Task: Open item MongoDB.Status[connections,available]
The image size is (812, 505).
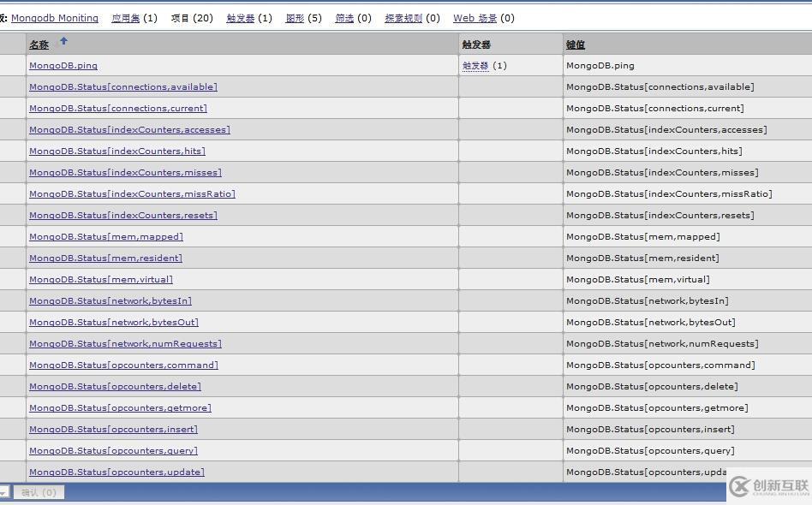Action: pos(123,87)
